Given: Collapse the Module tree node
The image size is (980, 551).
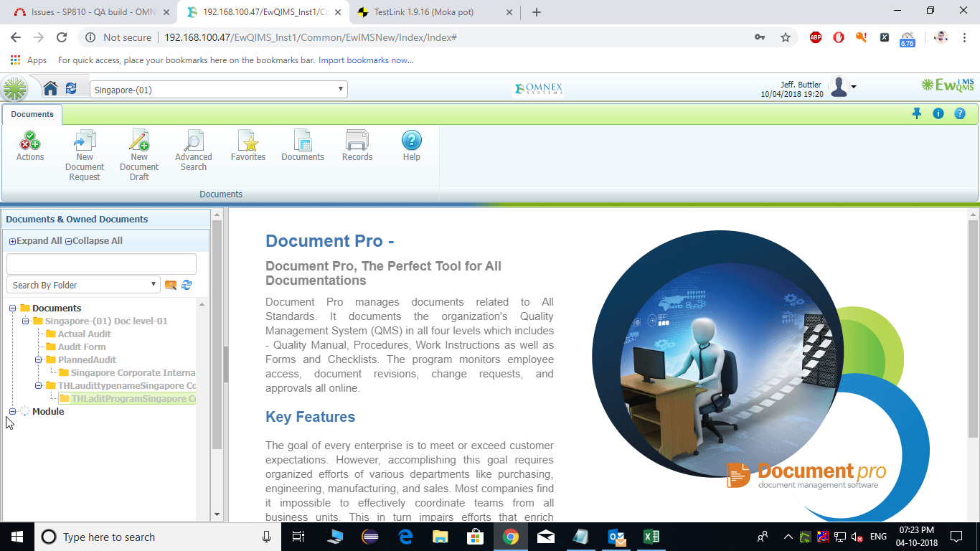Looking at the screenshot, I should [12, 411].
